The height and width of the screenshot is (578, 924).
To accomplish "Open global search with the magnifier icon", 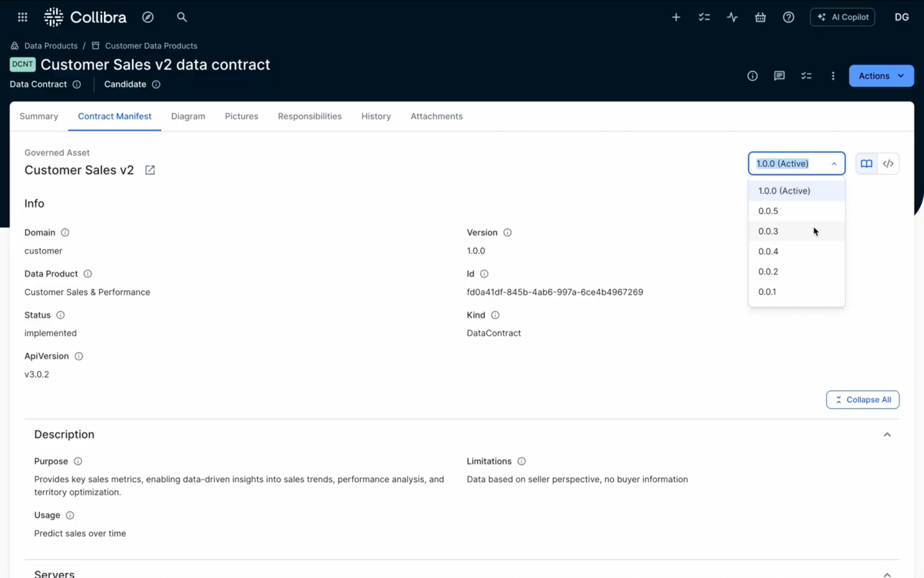I will [182, 17].
